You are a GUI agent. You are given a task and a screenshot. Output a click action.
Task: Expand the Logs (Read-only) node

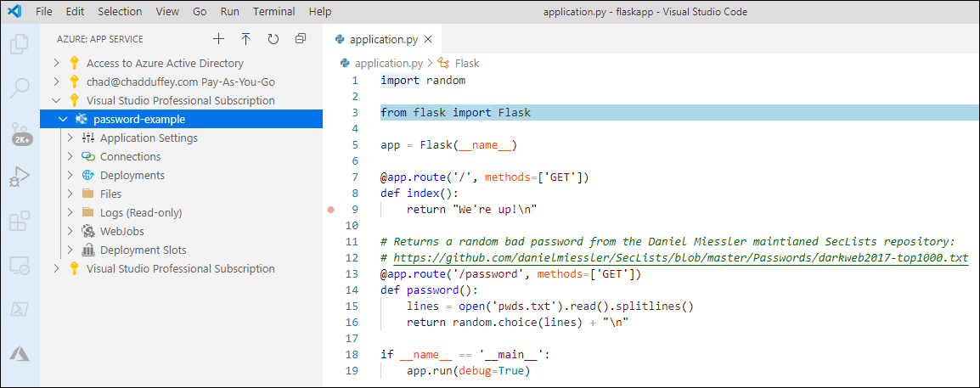pyautogui.click(x=70, y=212)
